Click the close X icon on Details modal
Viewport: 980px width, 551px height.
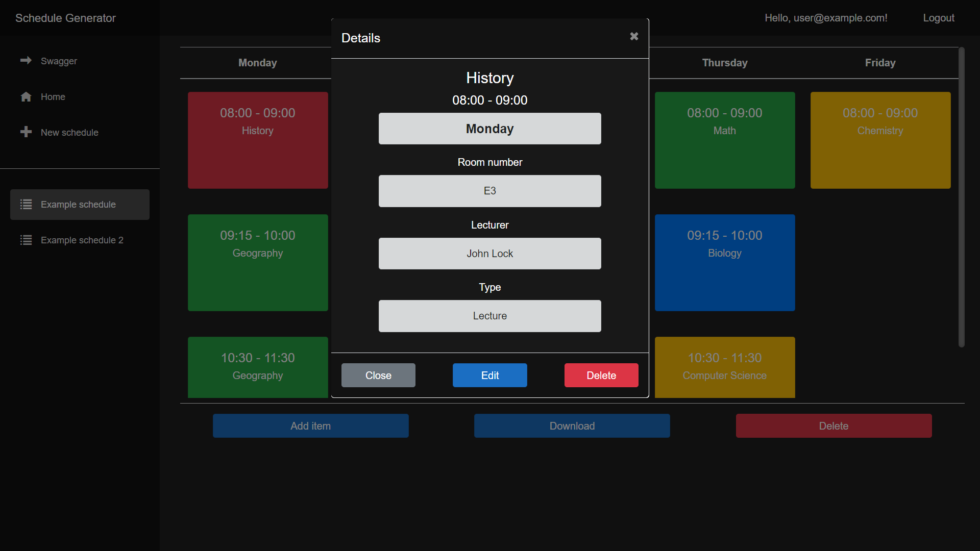click(634, 36)
